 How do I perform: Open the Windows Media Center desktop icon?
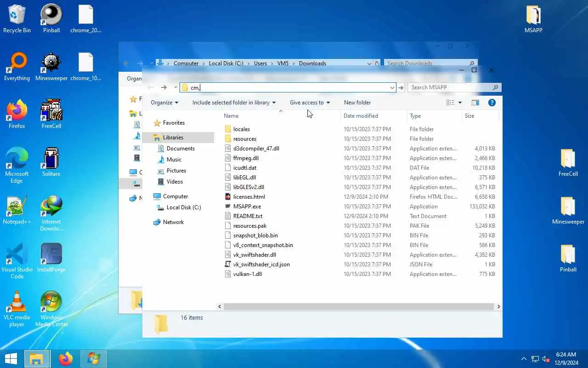51,309
